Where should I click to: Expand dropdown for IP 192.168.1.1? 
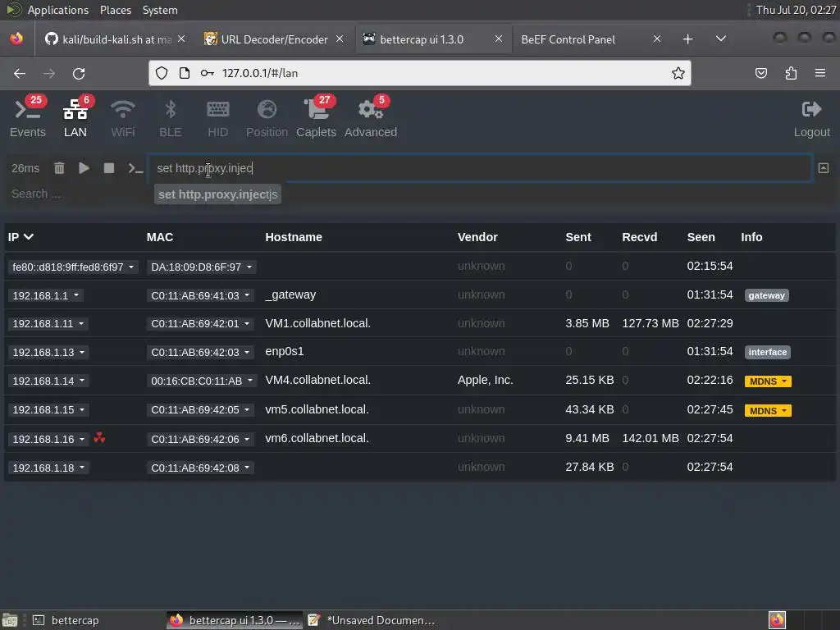46,295
